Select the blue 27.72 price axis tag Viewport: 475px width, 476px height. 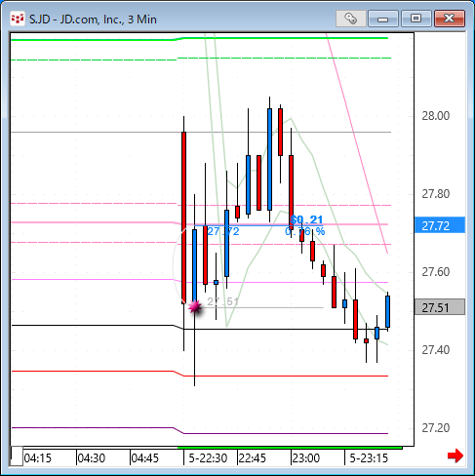click(x=440, y=225)
